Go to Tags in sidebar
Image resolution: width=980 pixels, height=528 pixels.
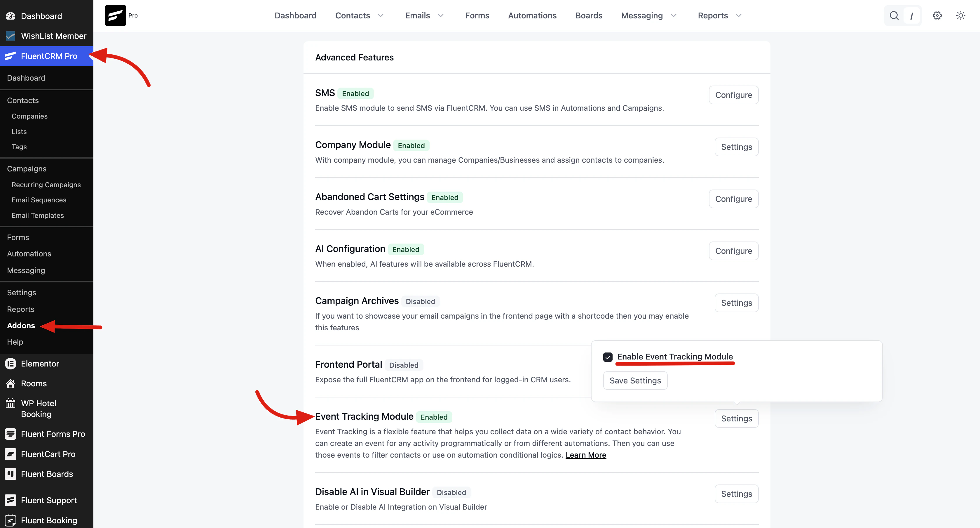[x=19, y=147]
